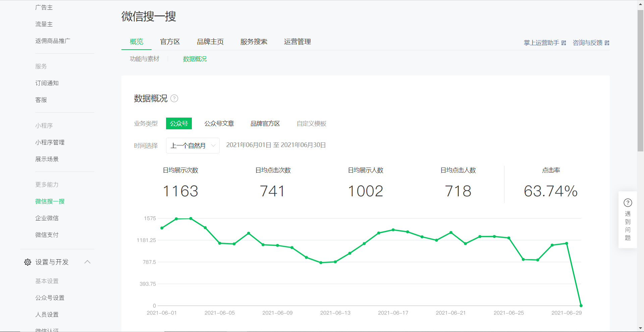Click the 遇到问题 question mark icon
644x332 pixels.
point(628,203)
